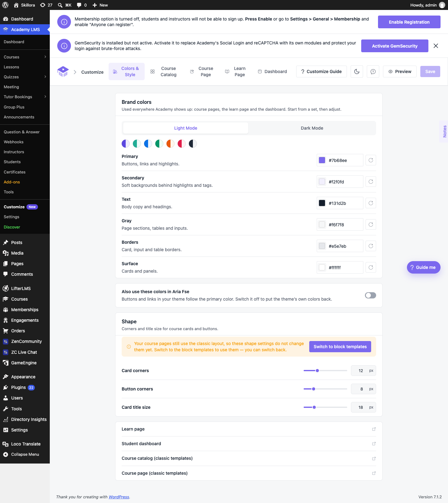Click the Academy graduation cap logo

63,72
